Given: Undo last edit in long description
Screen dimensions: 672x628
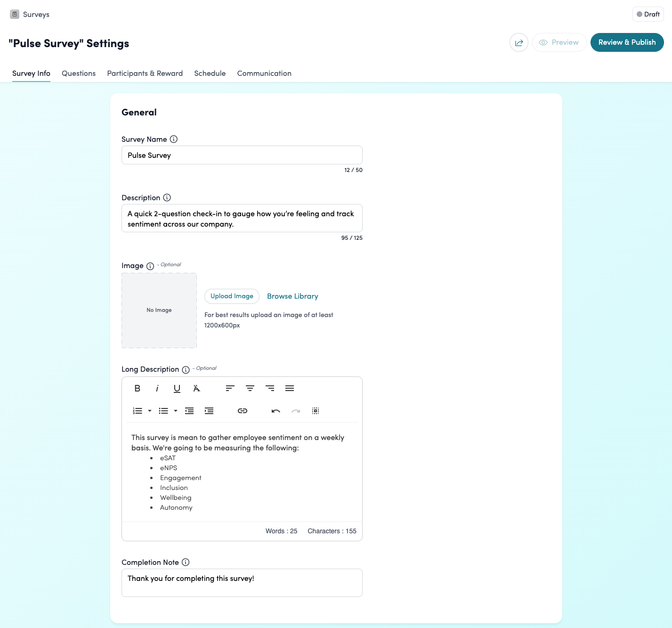Looking at the screenshot, I should pos(276,411).
